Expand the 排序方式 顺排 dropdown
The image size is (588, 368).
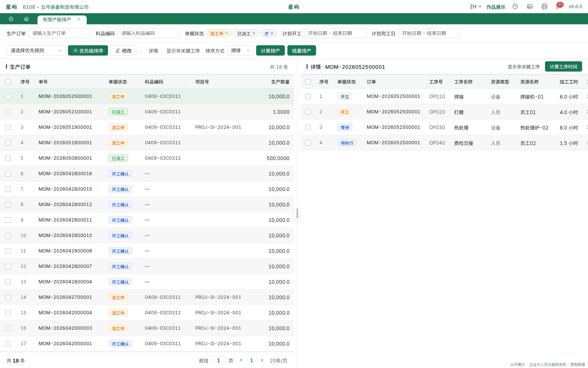(240, 50)
